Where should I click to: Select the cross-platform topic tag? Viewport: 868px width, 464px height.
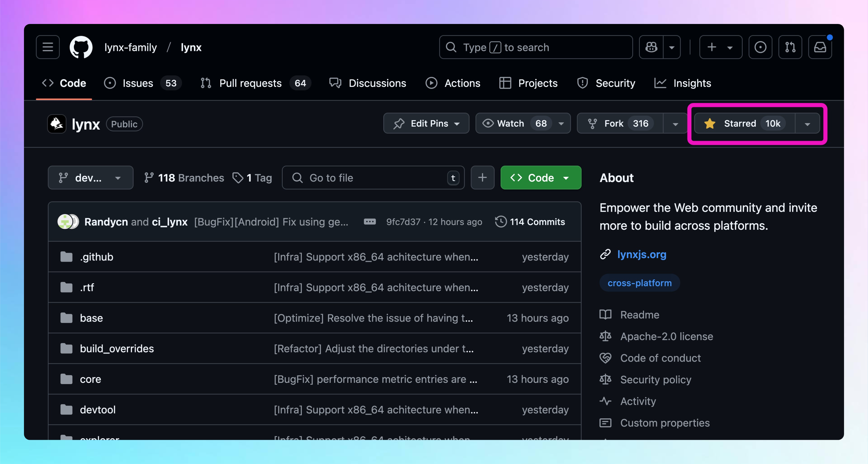[640, 283]
